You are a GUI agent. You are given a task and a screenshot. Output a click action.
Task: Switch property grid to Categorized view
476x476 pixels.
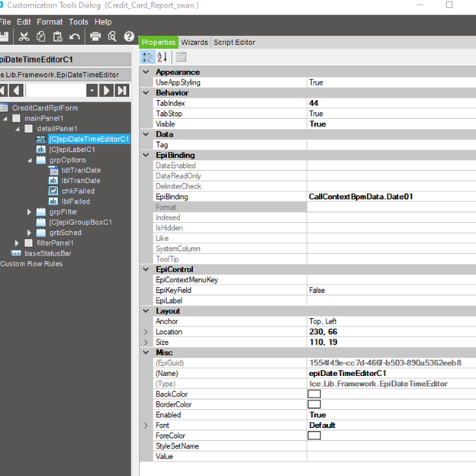tap(148, 56)
